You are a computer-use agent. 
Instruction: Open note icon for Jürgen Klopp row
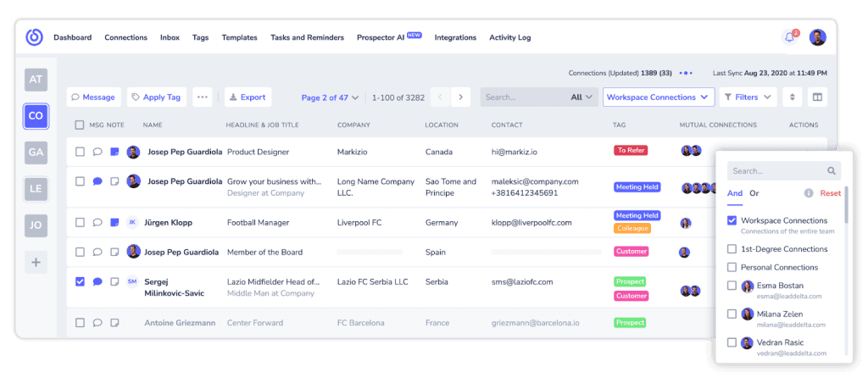pyautogui.click(x=114, y=223)
